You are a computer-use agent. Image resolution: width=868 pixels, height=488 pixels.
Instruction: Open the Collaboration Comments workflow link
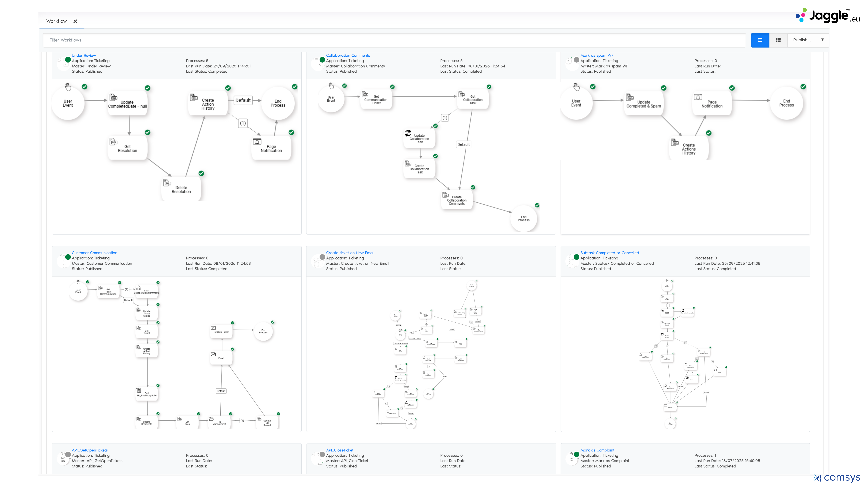348,55
